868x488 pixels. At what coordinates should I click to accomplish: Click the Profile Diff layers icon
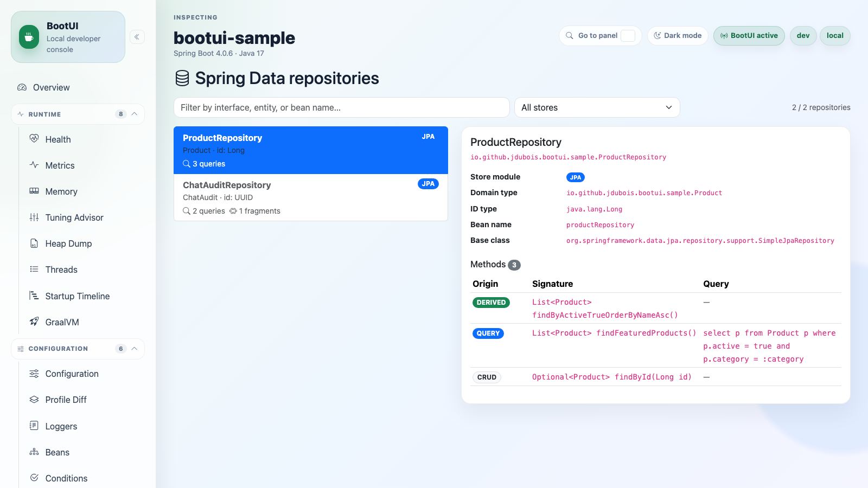click(x=34, y=400)
